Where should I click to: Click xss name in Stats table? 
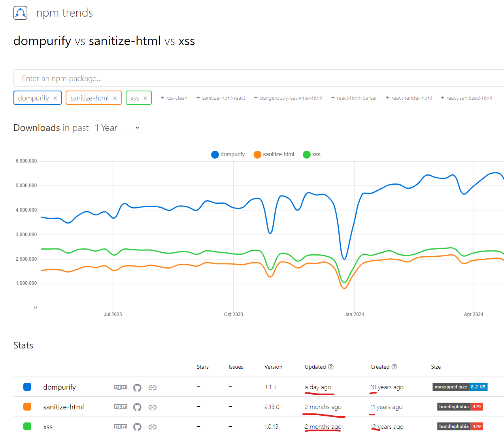coord(48,427)
